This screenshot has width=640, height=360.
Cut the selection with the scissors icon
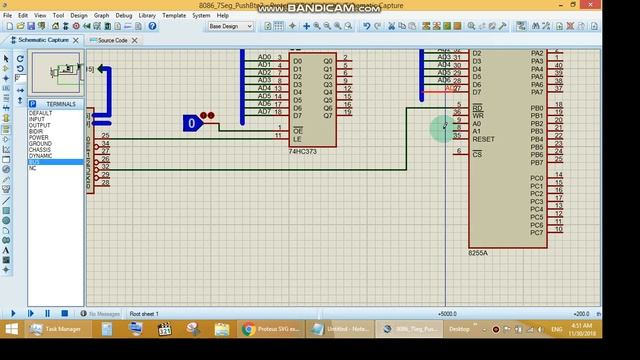click(x=391, y=26)
